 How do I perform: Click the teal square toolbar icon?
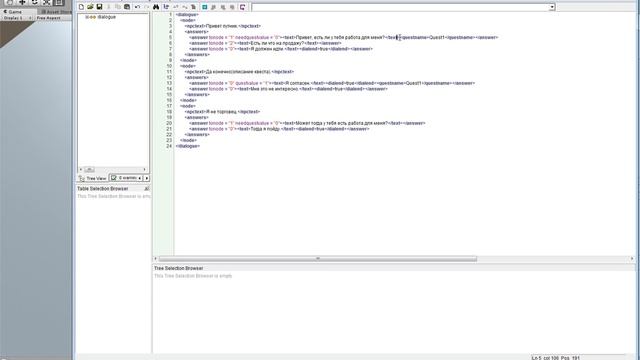point(204,7)
